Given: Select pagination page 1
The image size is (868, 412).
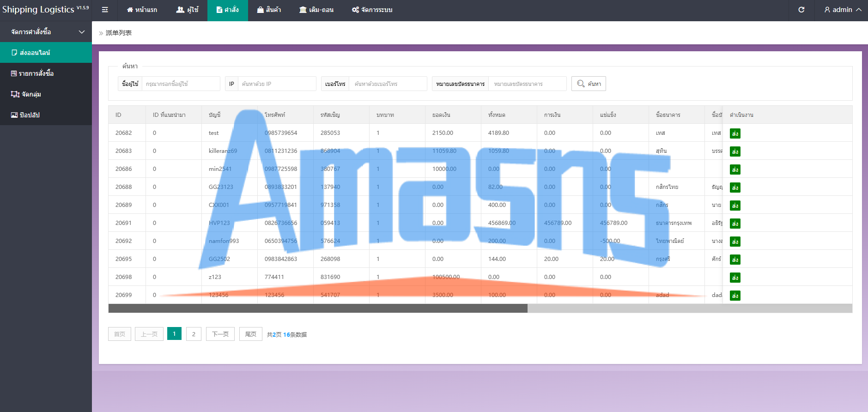Looking at the screenshot, I should [x=174, y=333].
